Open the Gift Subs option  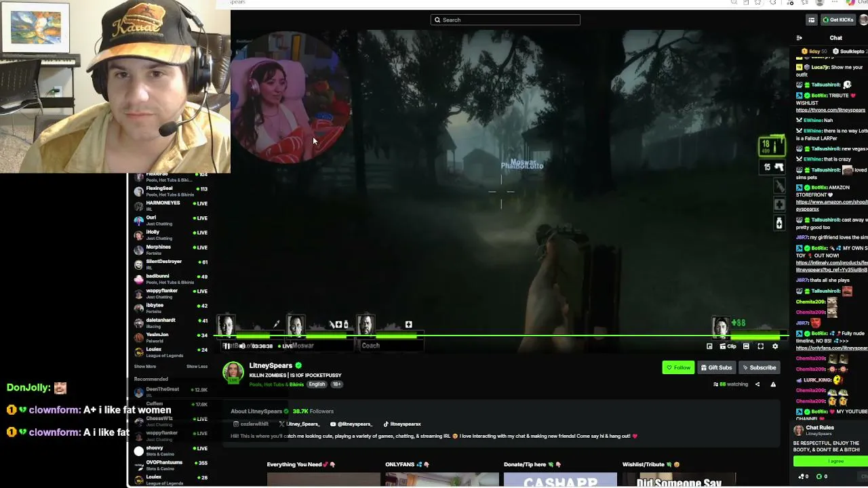(x=716, y=367)
